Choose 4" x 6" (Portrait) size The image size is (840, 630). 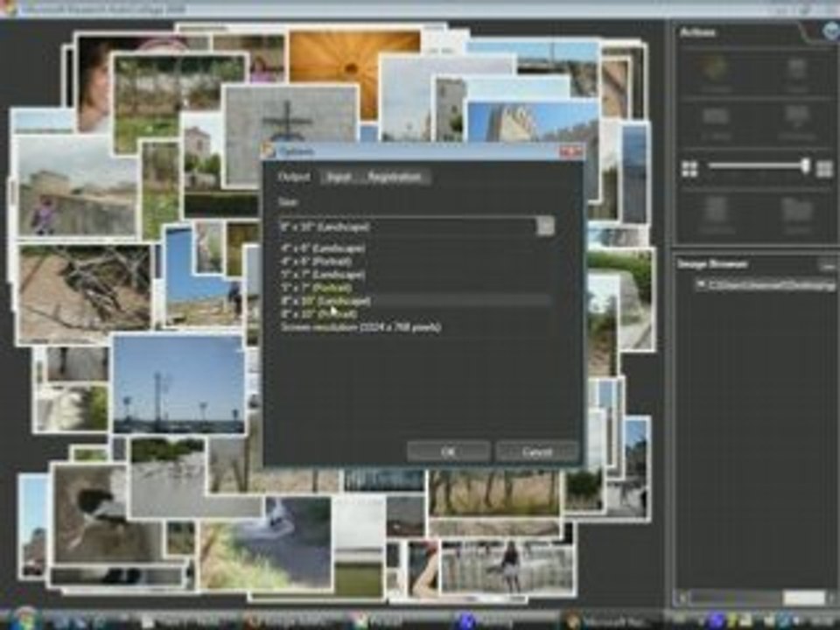(x=317, y=262)
